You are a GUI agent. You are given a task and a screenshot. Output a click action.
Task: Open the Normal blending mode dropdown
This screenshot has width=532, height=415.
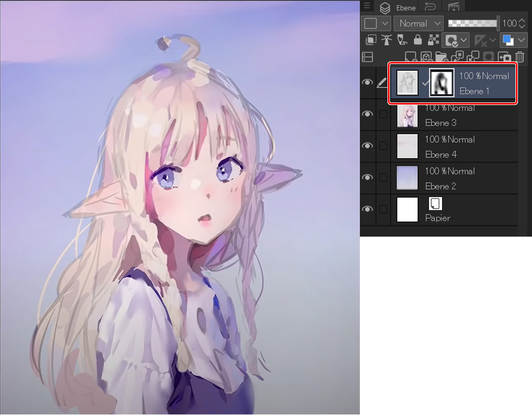(419, 23)
